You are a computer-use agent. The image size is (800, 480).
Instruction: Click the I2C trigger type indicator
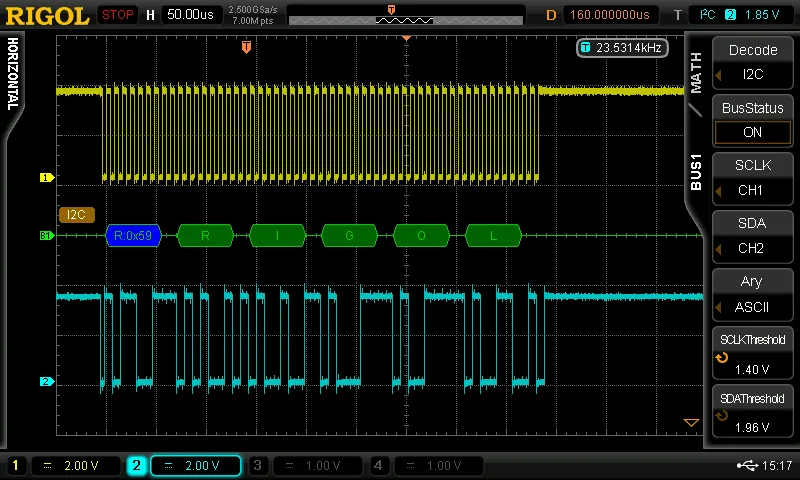click(708, 14)
